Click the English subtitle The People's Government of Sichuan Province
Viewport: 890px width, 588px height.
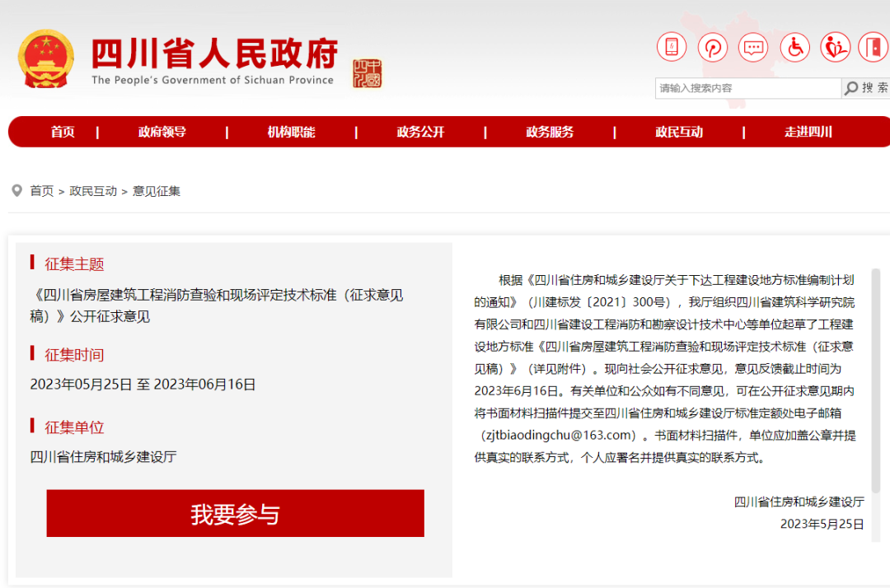click(x=213, y=81)
